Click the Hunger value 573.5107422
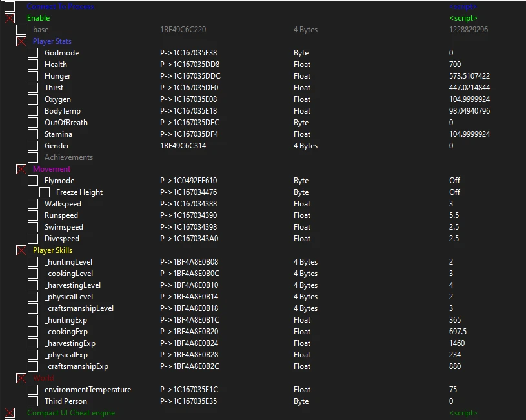 click(469, 76)
